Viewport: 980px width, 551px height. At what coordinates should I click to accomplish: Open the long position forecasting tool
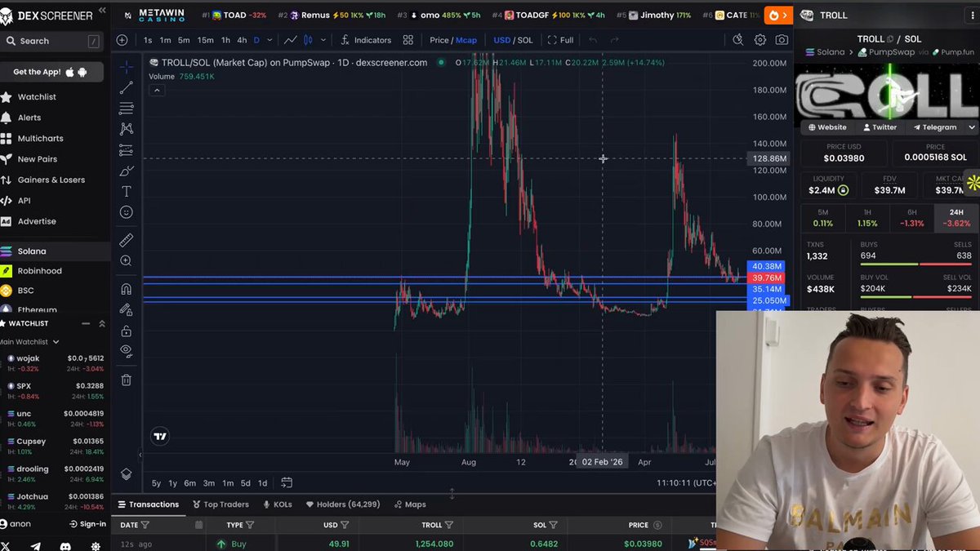coord(126,150)
